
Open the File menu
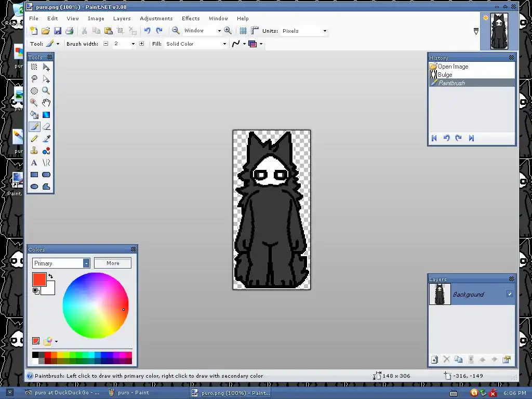(x=34, y=18)
